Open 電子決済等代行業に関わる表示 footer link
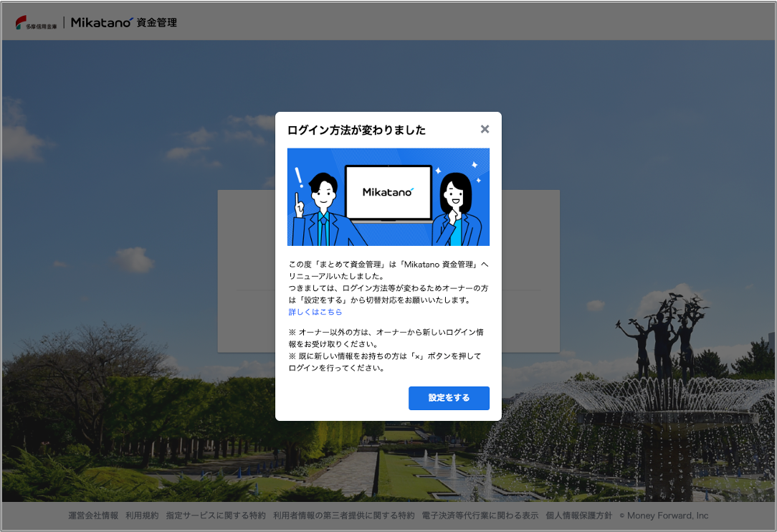The image size is (777, 532). (x=480, y=516)
